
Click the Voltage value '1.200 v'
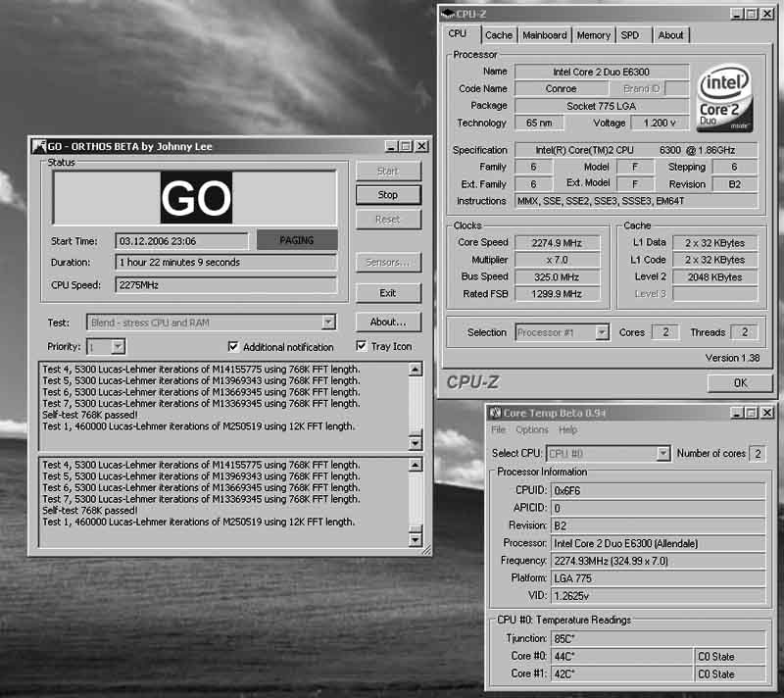click(660, 123)
